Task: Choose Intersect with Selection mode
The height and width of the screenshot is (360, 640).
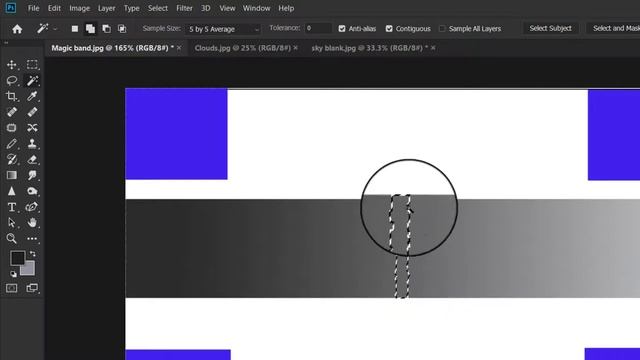Action: (x=122, y=29)
